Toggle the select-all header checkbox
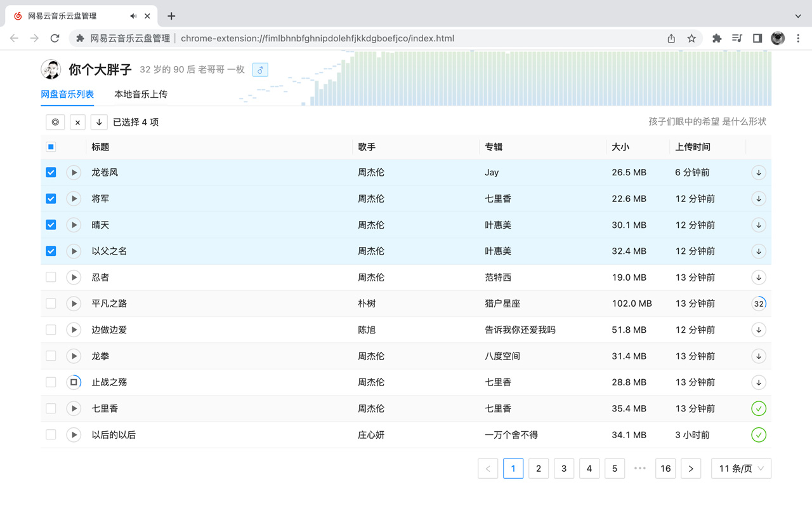The height and width of the screenshot is (508, 812). 51,147
